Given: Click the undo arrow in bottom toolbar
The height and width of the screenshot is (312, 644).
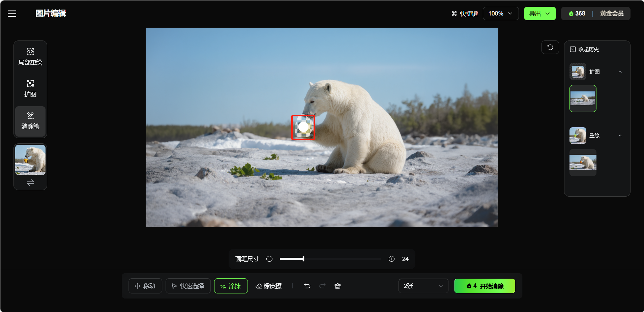Looking at the screenshot, I should 307,286.
